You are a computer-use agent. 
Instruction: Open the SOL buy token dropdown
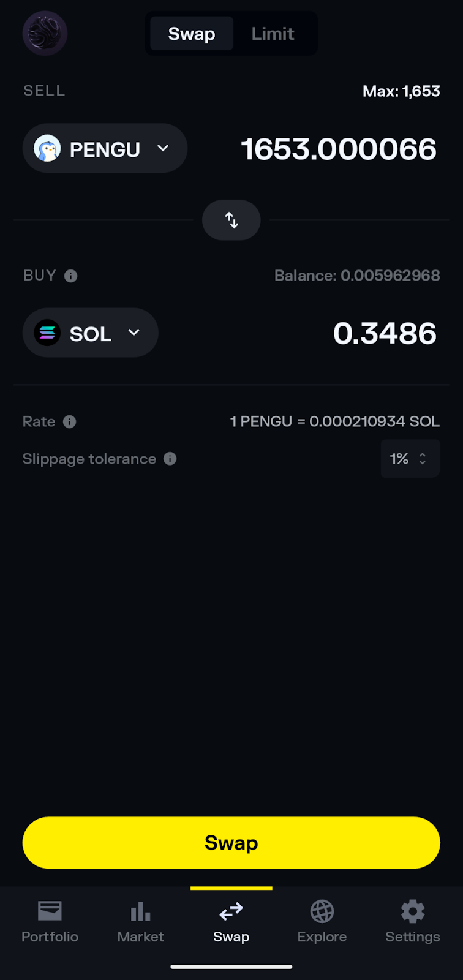[x=134, y=333]
